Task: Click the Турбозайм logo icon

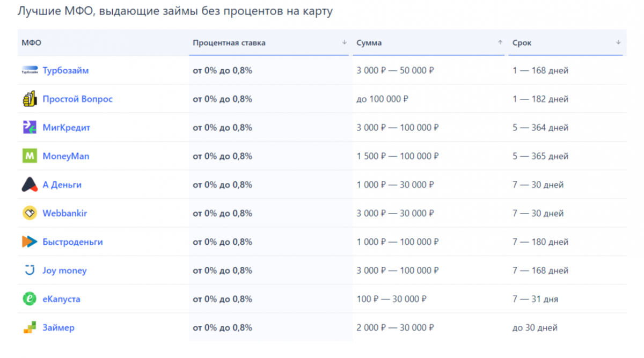Action: click(30, 70)
